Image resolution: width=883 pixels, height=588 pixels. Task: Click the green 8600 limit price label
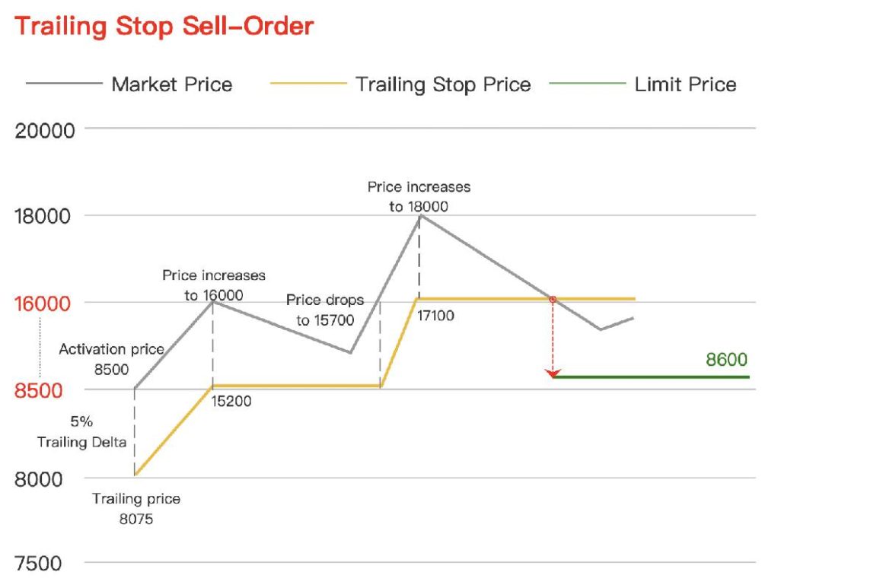(726, 360)
